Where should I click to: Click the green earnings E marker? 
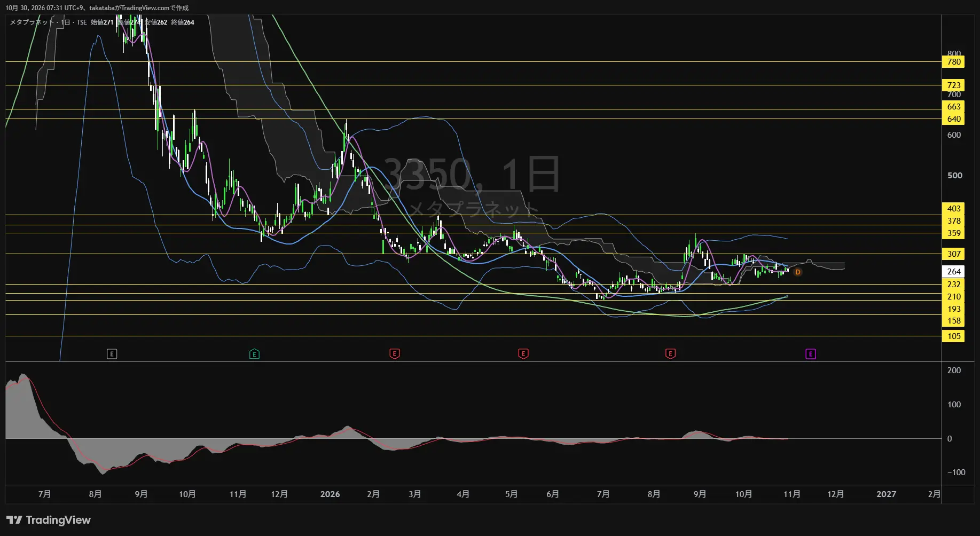[255, 354]
